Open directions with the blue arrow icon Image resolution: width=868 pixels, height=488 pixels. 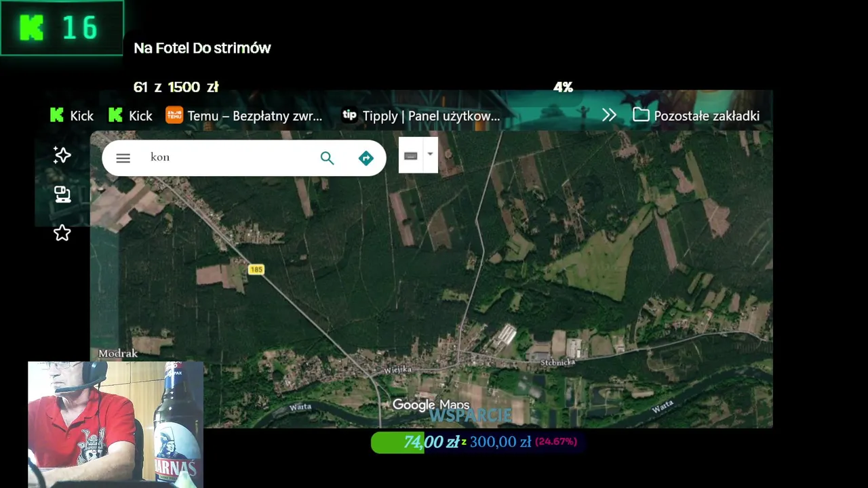pos(366,158)
